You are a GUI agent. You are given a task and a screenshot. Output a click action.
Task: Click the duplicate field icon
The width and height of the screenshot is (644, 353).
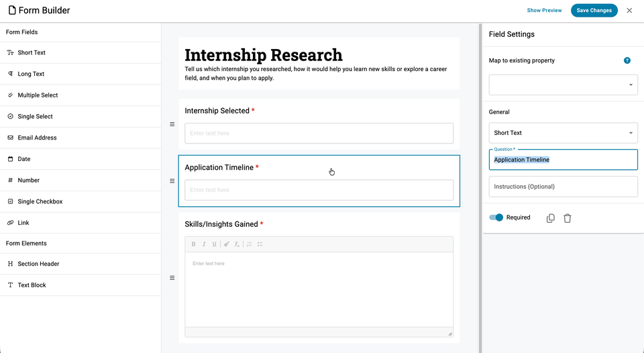click(551, 218)
